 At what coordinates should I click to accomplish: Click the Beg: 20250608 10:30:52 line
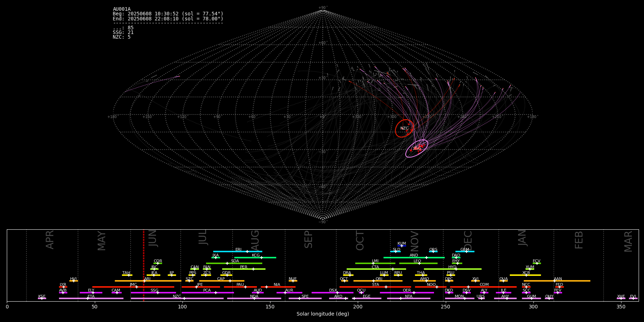click(x=168, y=14)
